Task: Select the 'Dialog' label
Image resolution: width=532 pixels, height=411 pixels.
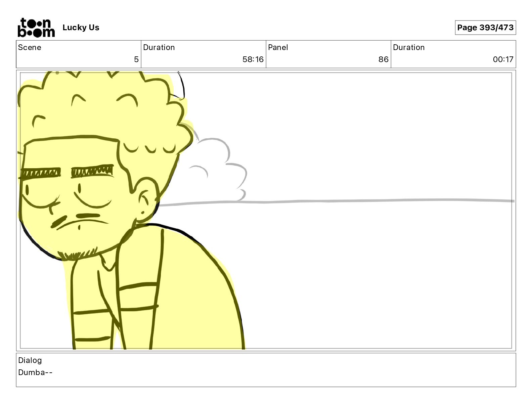Action: [x=30, y=360]
